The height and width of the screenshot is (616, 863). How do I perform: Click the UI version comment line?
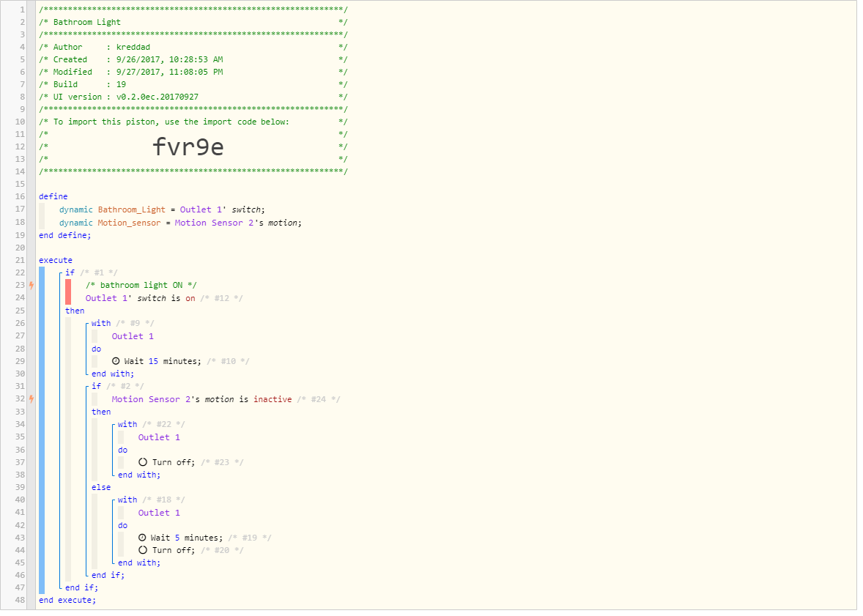(x=193, y=97)
